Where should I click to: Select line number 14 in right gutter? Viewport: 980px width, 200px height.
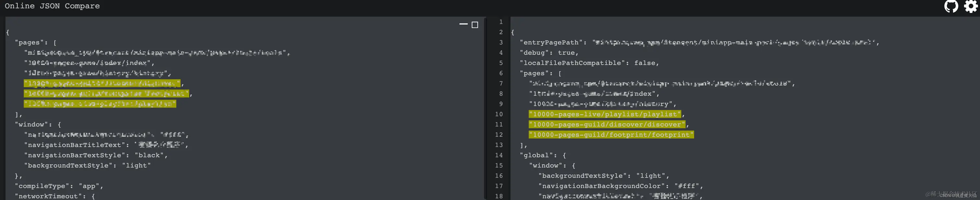[499, 155]
